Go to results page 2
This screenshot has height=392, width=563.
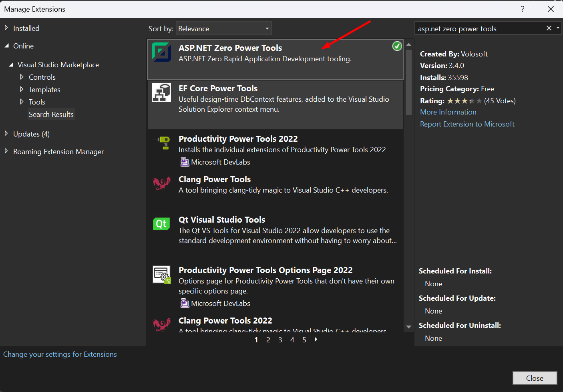pos(268,340)
